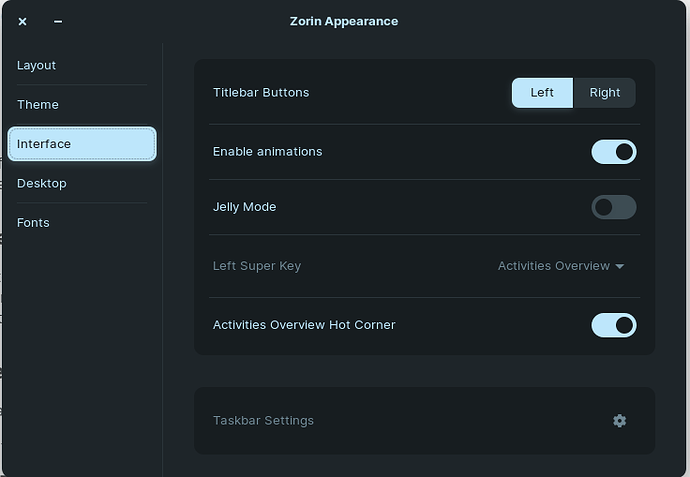Select the Interface sidebar item
This screenshot has width=690, height=477.
point(82,144)
